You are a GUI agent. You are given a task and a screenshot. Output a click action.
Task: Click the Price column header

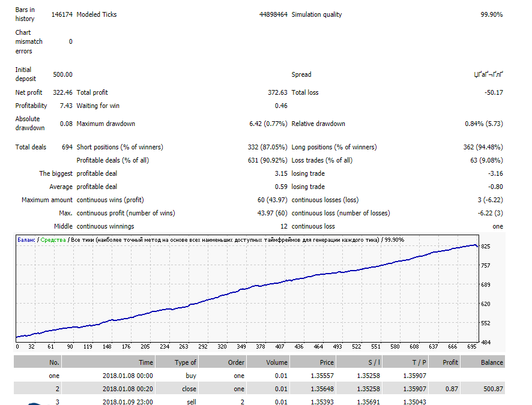[326, 362]
